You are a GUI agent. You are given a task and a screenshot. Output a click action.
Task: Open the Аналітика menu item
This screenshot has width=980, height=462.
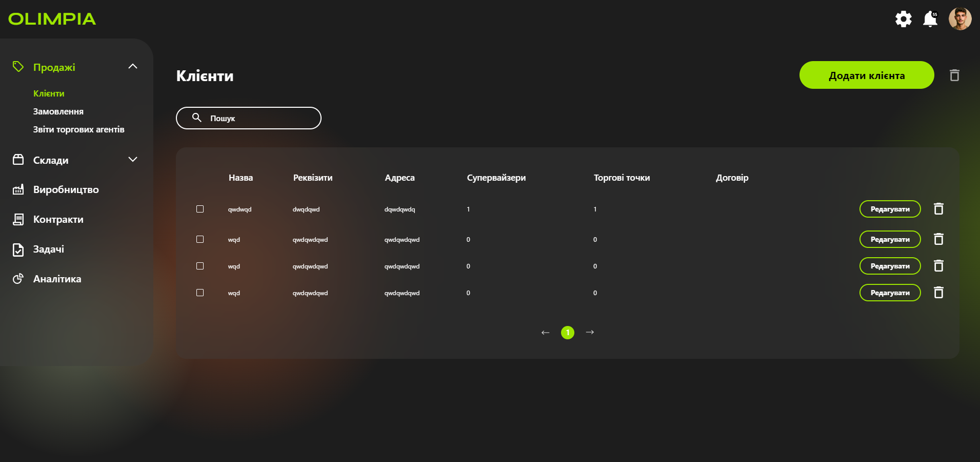point(57,279)
